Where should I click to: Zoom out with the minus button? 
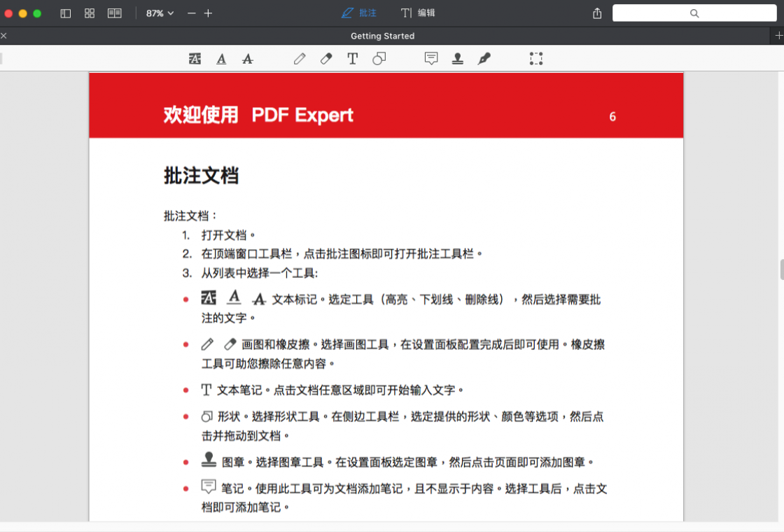click(x=192, y=13)
